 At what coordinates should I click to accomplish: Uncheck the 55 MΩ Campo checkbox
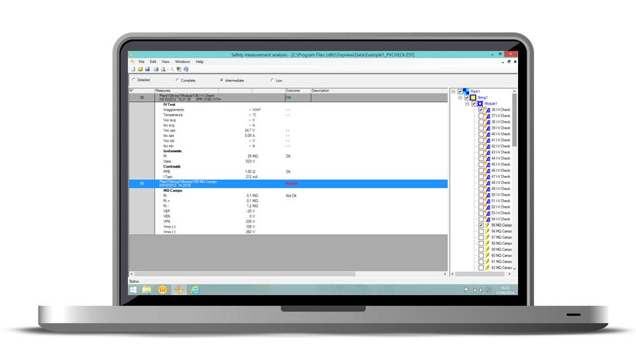[481, 225]
